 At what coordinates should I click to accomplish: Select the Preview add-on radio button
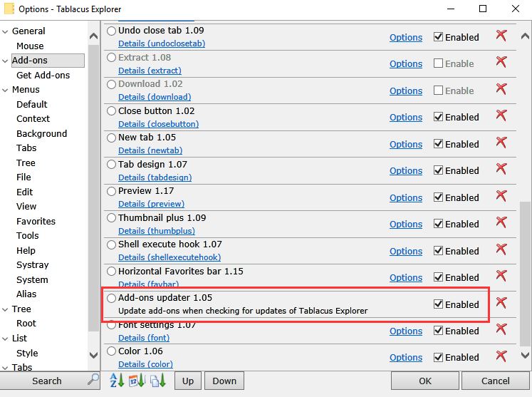111,191
